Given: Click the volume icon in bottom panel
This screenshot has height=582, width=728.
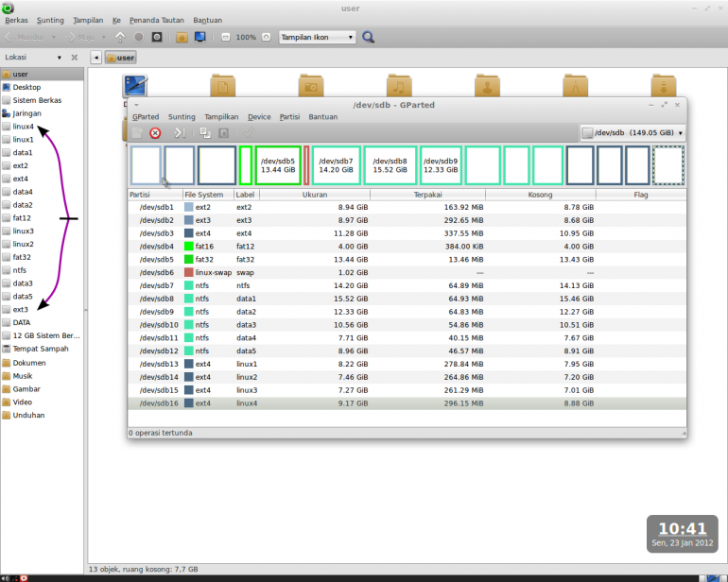Looking at the screenshot, I should [x=5, y=578].
